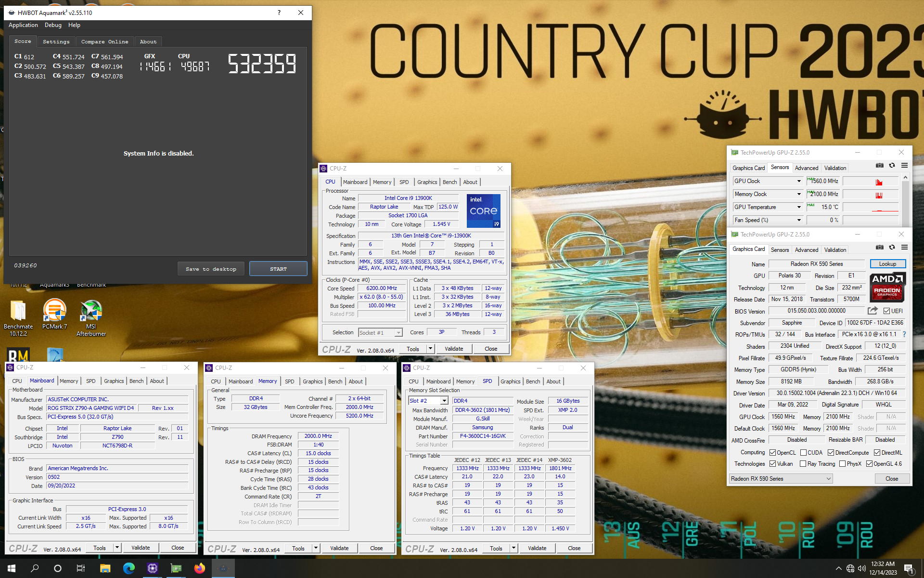Launch Microsoft Edge from the taskbar
The image size is (924, 578).
pyautogui.click(x=128, y=568)
